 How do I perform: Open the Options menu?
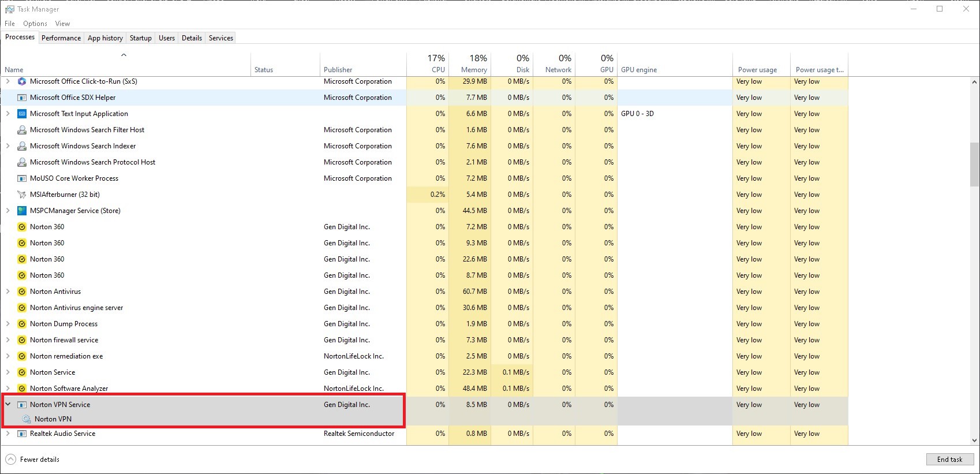[x=35, y=24]
